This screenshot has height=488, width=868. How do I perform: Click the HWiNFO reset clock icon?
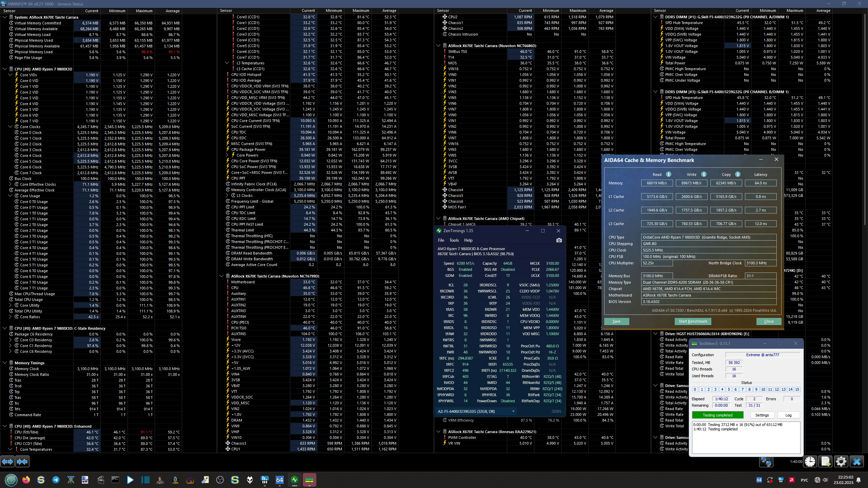(810, 462)
